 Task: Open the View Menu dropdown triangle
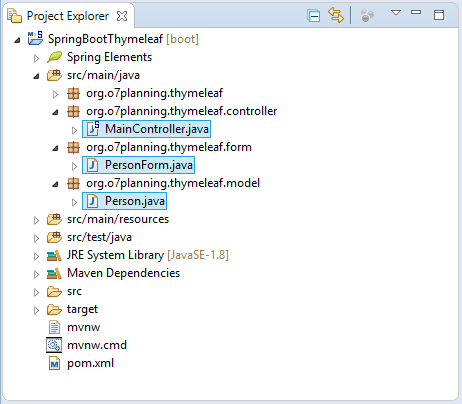coord(396,13)
